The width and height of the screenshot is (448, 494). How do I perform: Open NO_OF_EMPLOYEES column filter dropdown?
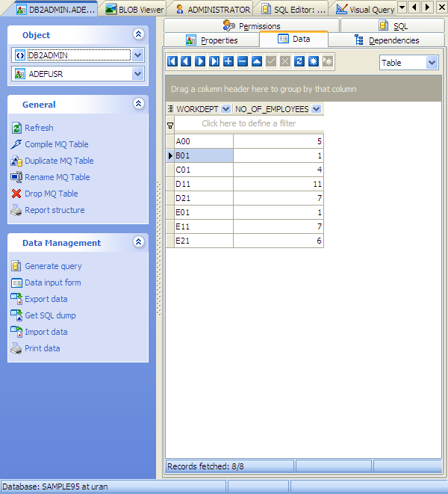(316, 109)
